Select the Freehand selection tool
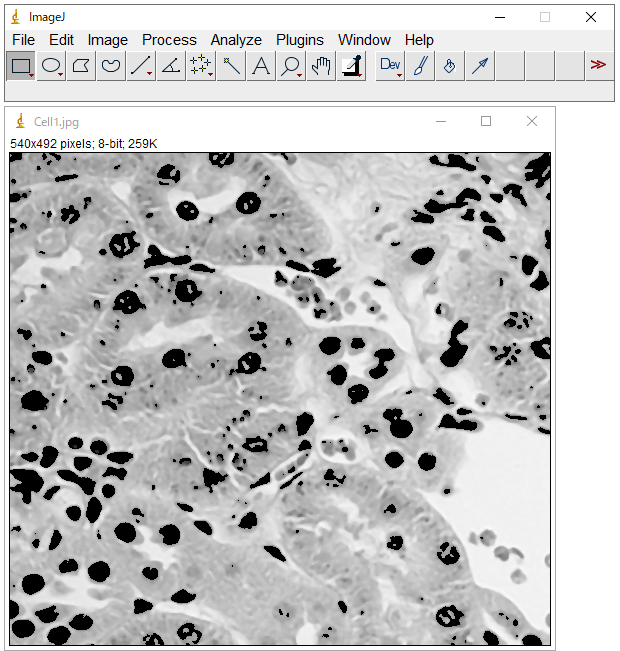 (111, 66)
